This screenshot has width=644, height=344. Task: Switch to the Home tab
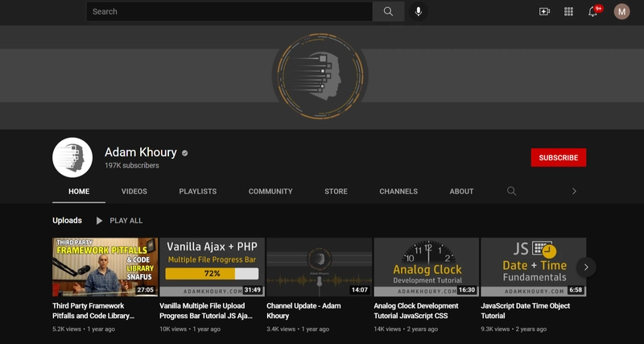tap(79, 192)
